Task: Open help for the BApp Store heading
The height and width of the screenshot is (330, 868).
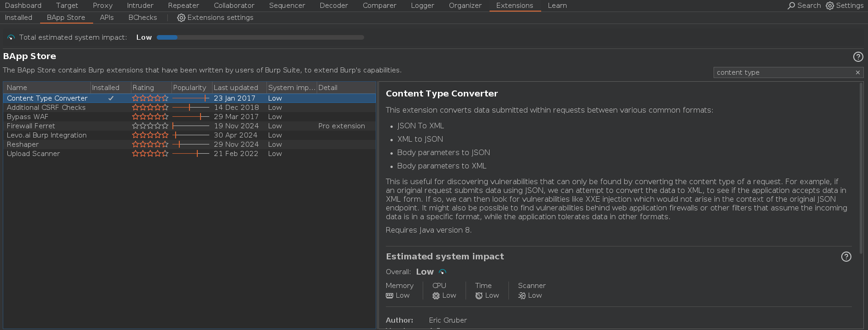Action: [858, 57]
